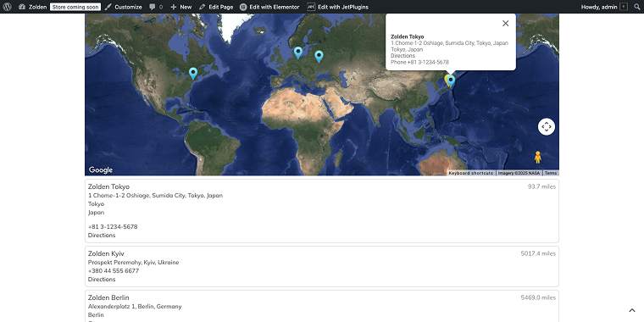
Task: Select the North America map marker
Action: (193, 74)
